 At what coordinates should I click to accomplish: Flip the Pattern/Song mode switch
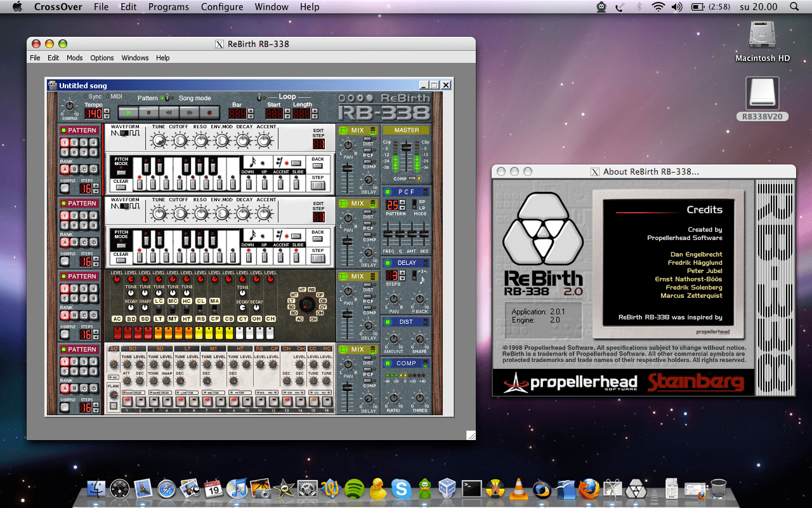pos(167,98)
